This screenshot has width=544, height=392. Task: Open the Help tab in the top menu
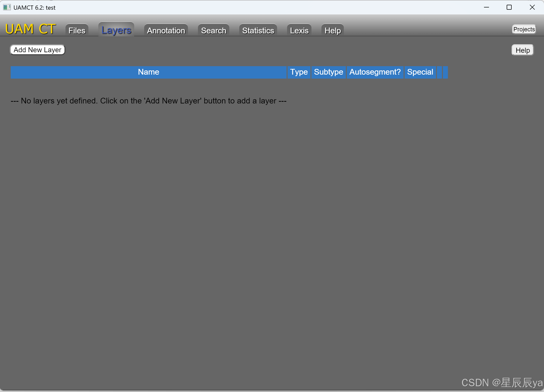[x=332, y=30]
